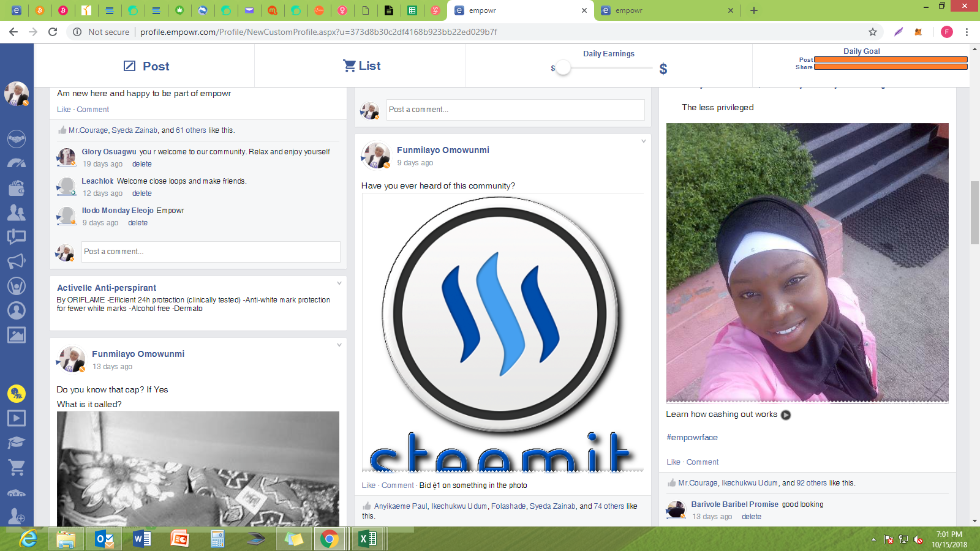Open the Activelle Anti-perspirant listing
980x551 pixels.
107,288
